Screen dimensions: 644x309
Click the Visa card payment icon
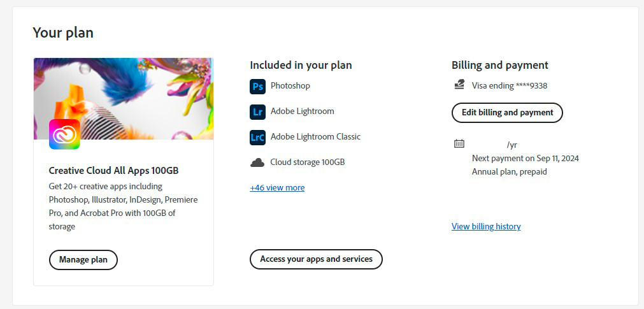coord(459,85)
